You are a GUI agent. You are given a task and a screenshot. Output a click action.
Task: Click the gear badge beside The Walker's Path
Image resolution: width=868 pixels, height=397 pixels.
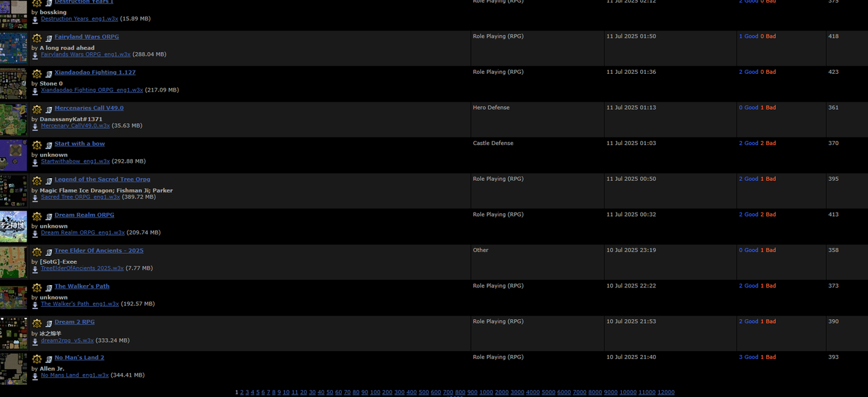37,288
